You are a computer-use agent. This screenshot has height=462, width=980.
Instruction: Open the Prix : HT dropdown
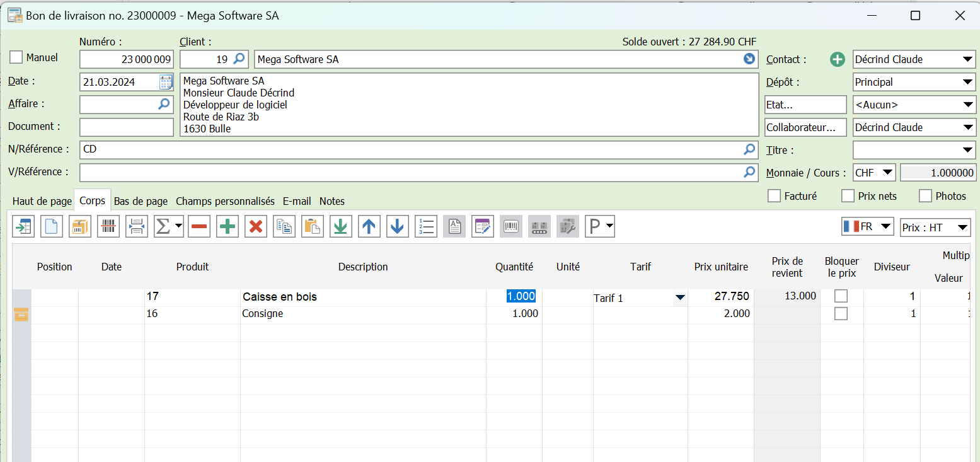pos(935,227)
